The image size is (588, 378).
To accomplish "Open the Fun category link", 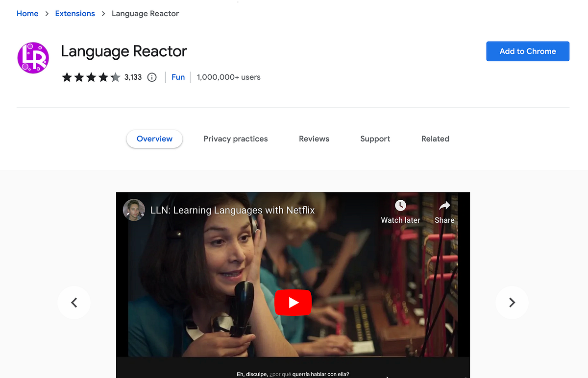I will pyautogui.click(x=178, y=77).
